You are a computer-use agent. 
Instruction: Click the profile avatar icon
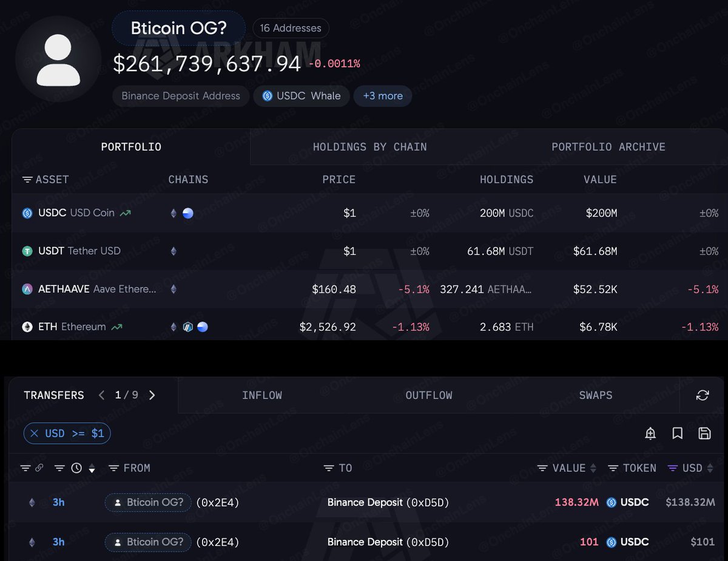coord(58,59)
